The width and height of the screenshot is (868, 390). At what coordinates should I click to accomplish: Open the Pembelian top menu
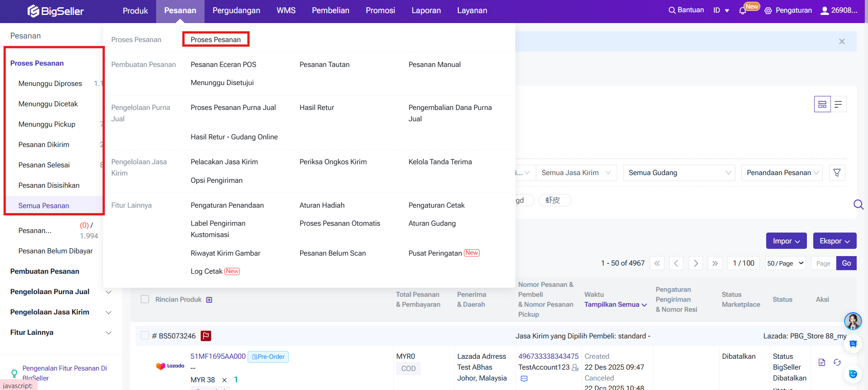tap(330, 11)
